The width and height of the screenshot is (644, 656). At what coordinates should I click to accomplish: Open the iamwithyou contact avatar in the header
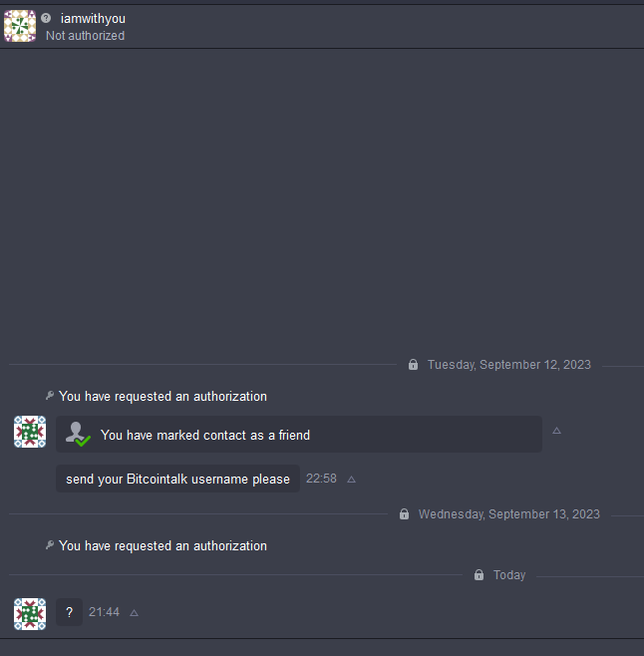click(20, 26)
